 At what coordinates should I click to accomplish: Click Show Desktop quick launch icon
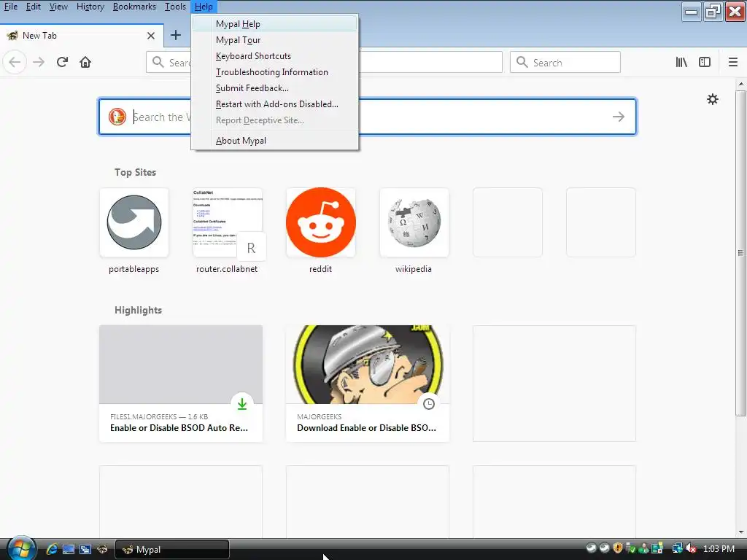coord(68,549)
